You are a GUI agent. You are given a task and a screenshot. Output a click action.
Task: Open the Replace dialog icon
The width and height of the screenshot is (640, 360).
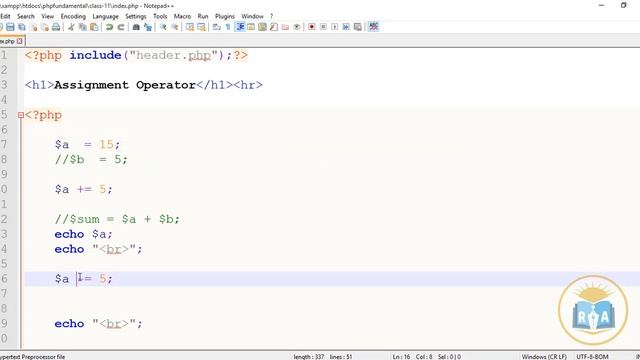(x=148, y=27)
